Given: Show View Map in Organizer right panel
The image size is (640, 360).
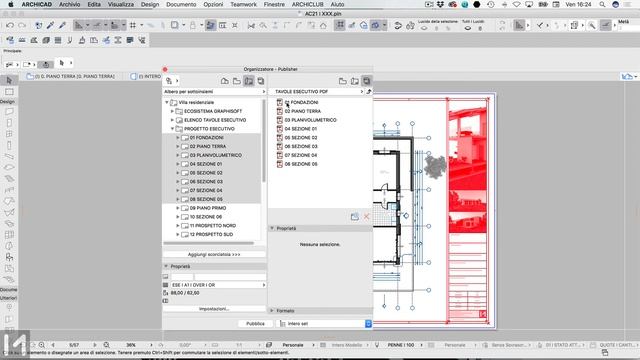Looking at the screenshot, I should 342,81.
